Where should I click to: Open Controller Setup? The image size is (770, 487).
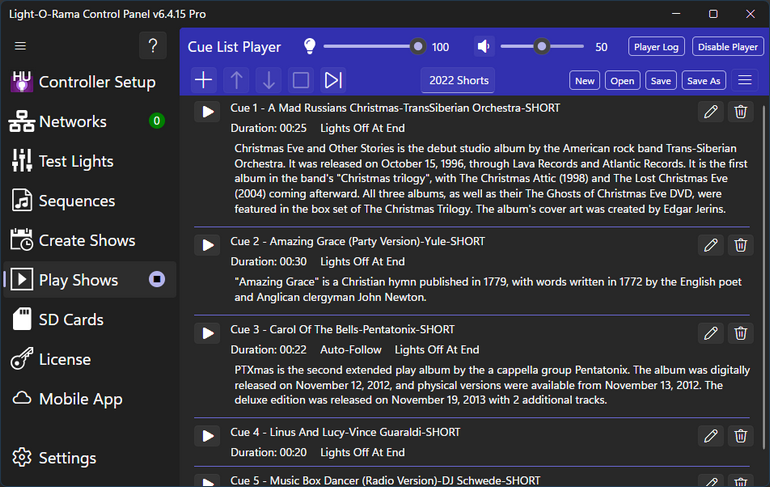tap(88, 82)
